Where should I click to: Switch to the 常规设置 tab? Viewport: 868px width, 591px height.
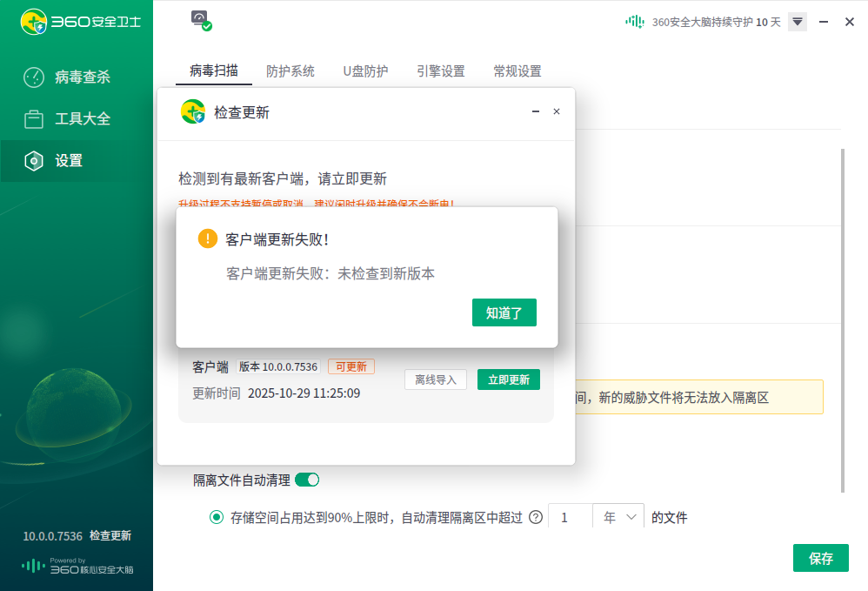tap(517, 71)
